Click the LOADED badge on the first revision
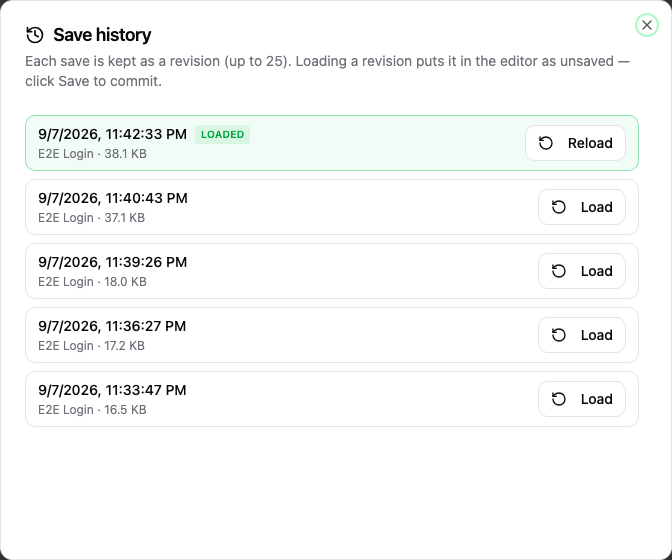This screenshot has height=560, width=672. (x=222, y=135)
